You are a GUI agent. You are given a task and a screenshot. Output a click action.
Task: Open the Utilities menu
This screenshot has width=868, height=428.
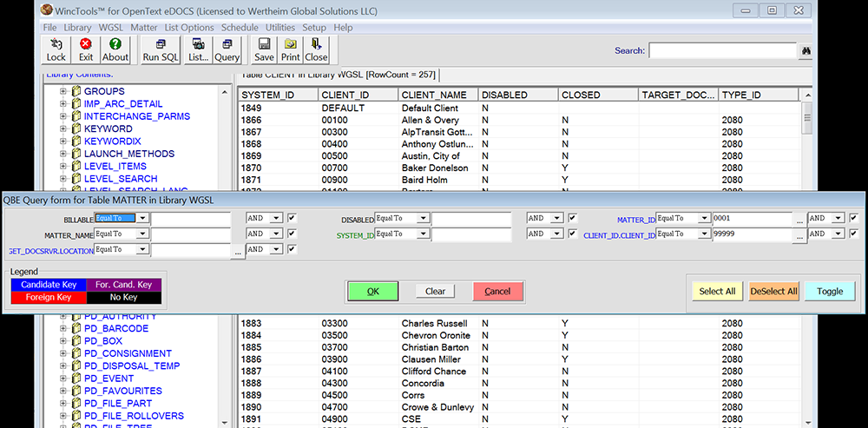[280, 27]
